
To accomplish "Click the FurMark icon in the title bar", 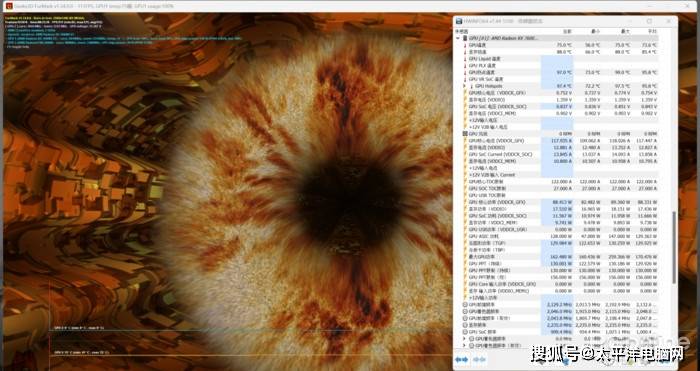I will [x=8, y=6].
